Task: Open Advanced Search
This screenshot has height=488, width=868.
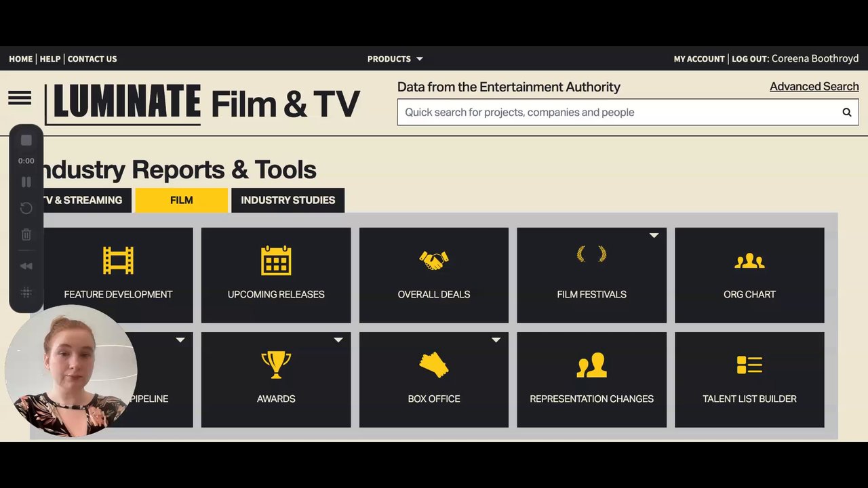Action: click(x=814, y=87)
